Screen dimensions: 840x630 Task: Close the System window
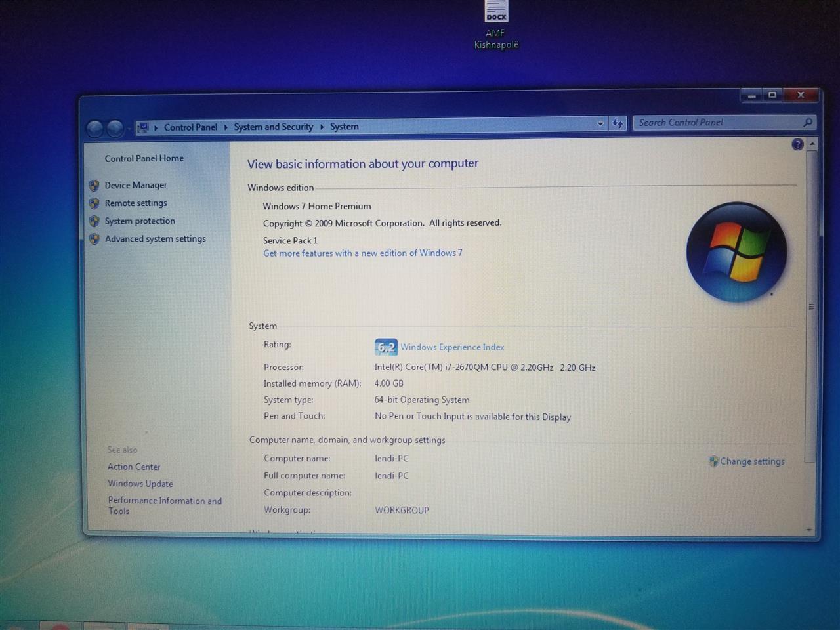point(801,95)
